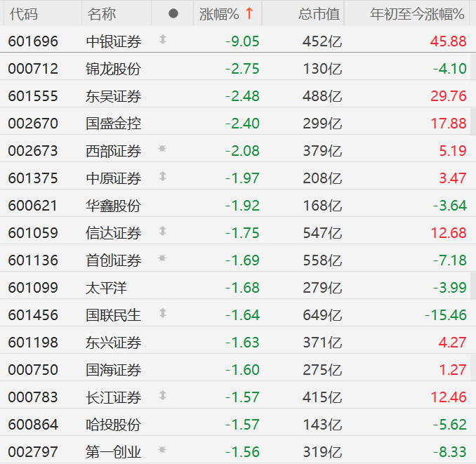Sort by the 涨幅% column header
The width and height of the screenshot is (476, 464).
[219, 14]
